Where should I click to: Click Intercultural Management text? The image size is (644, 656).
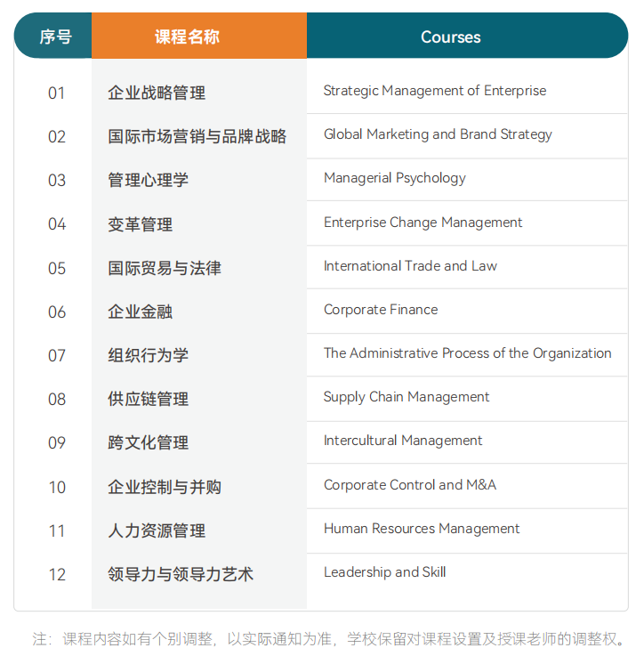[x=403, y=441]
